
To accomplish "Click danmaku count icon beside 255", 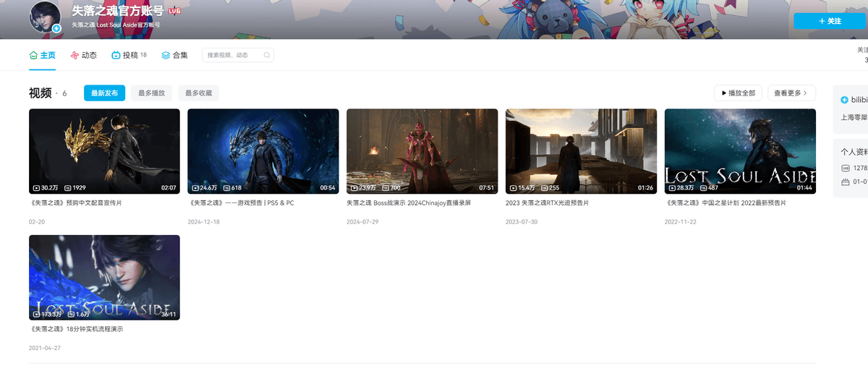I will 544,188.
